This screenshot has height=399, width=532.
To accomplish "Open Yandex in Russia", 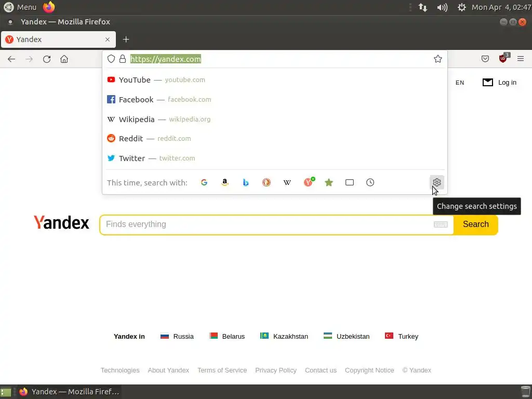I will [x=177, y=336].
